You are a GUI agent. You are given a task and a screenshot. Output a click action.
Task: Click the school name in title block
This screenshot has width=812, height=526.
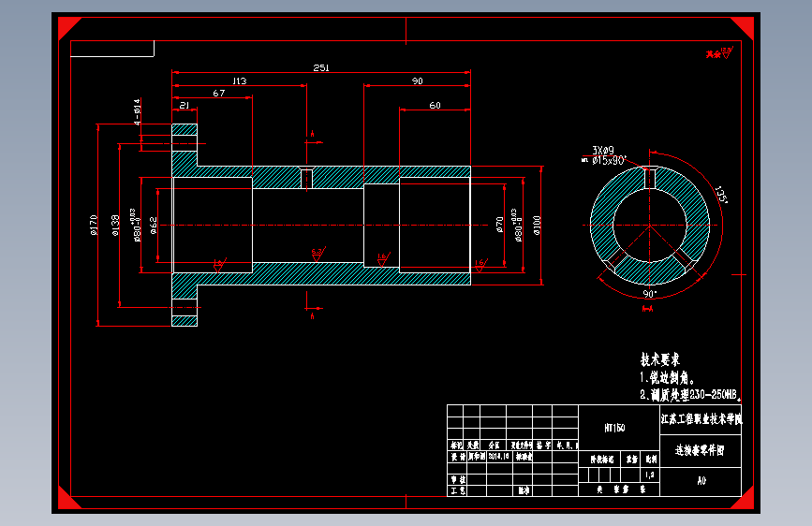(x=701, y=419)
